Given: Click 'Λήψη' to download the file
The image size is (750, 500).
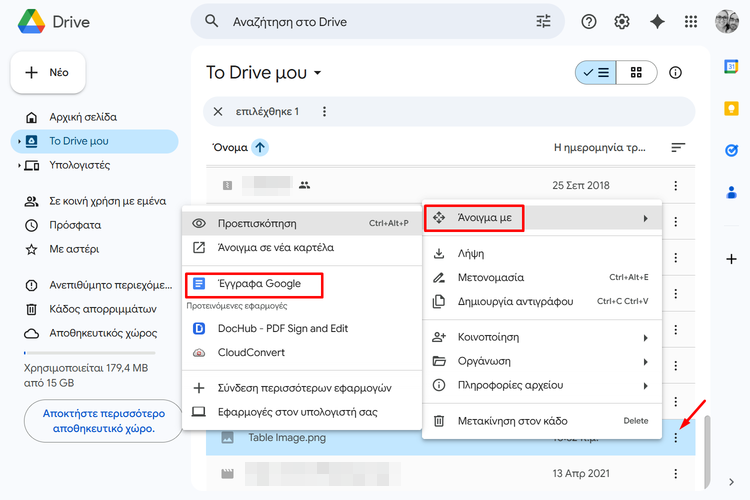Looking at the screenshot, I should (542, 254).
